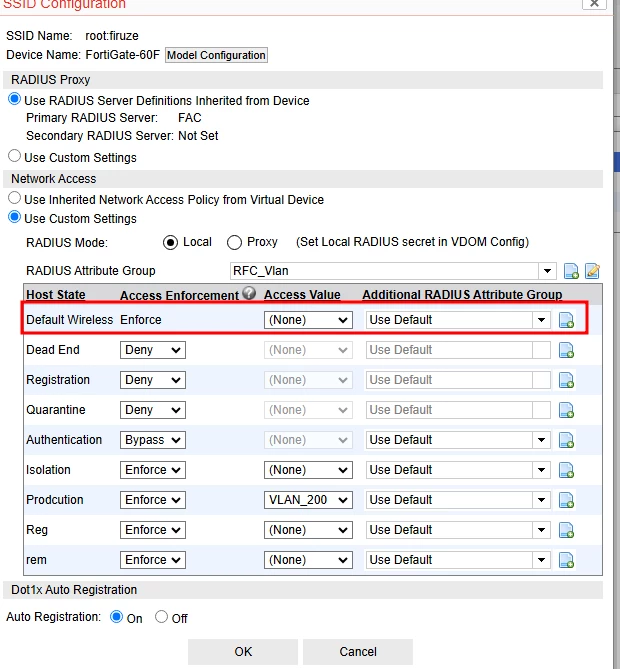Select Use Inherited Network Access Policy option
620x669 pixels.
(x=15, y=198)
